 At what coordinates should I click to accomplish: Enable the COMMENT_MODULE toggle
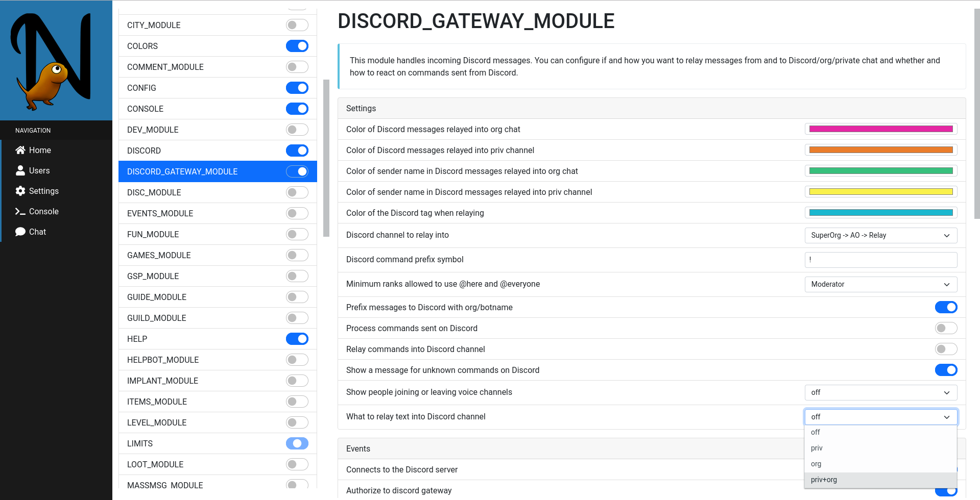point(297,67)
